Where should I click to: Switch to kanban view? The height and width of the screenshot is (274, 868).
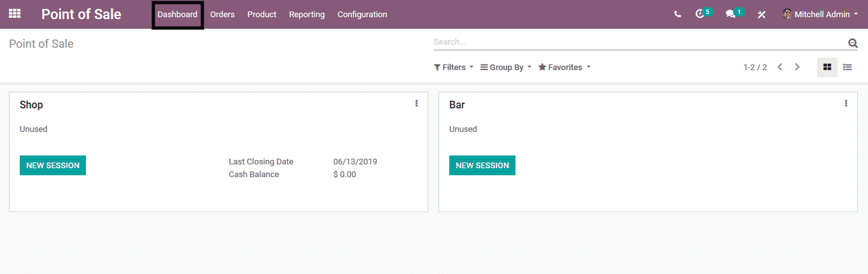827,67
